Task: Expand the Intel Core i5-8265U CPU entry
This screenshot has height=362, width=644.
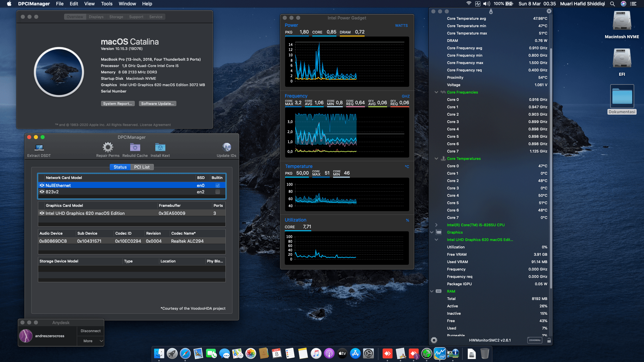Action: [436, 225]
